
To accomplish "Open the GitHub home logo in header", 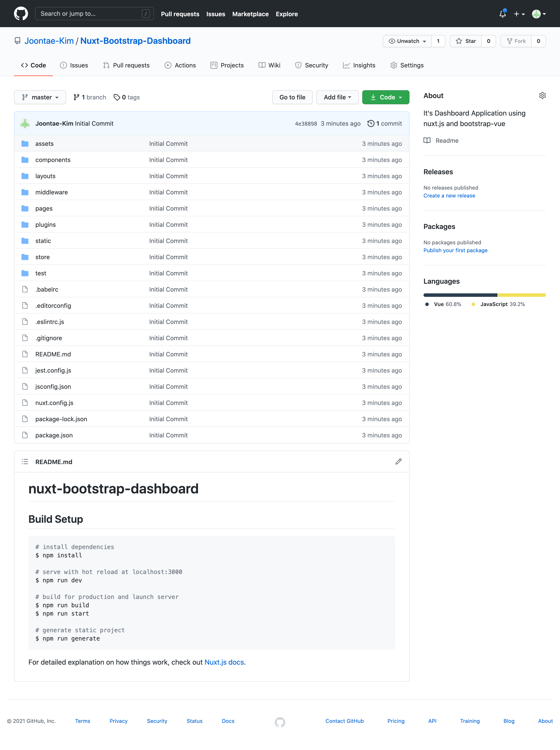I will coord(21,14).
